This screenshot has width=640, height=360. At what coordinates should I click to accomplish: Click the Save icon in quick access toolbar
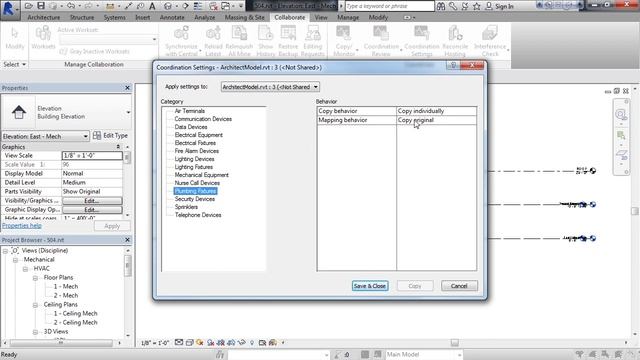[41, 6]
